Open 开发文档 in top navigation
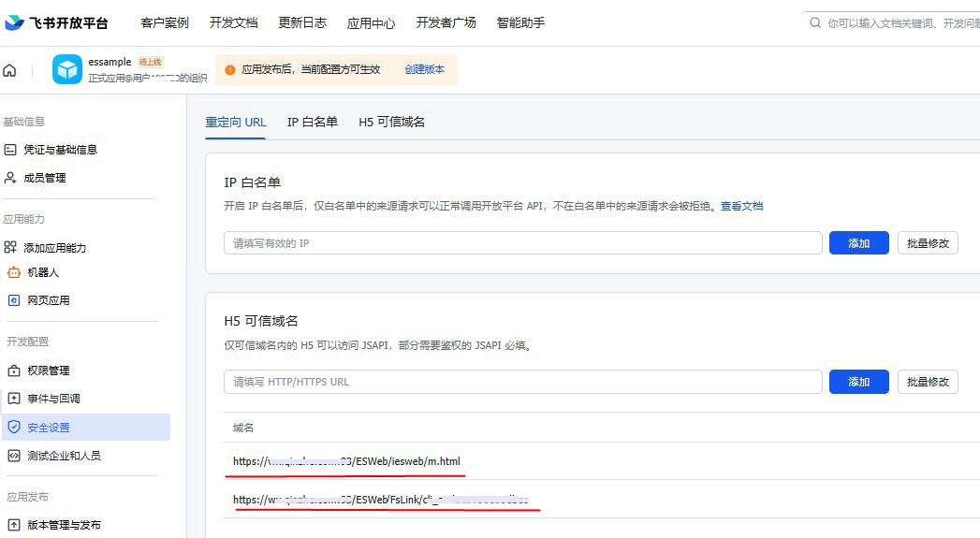The image size is (980, 538). (233, 22)
